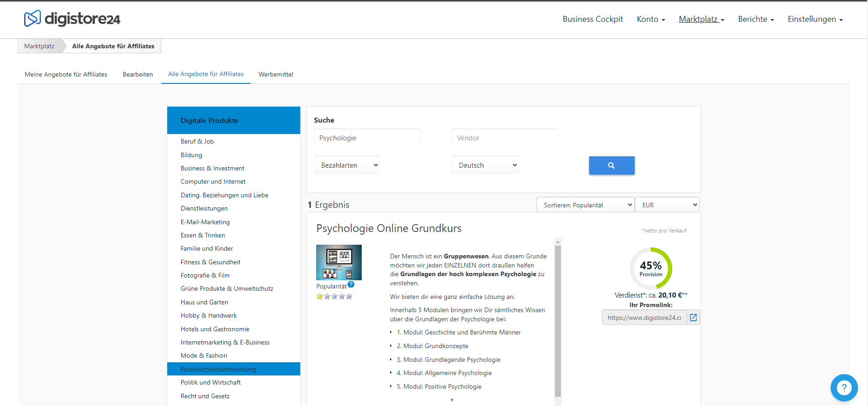Click the digistore24 logo

(x=72, y=19)
